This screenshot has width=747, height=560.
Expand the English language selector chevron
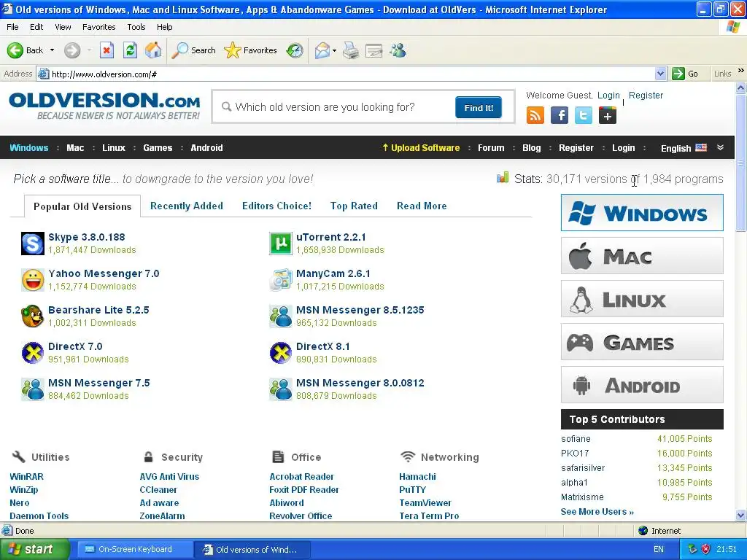(720, 147)
